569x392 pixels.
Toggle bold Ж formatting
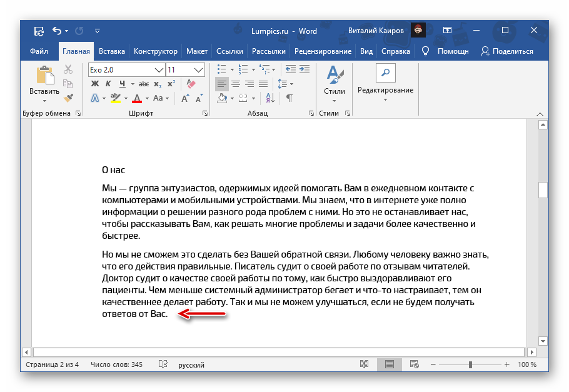click(95, 84)
